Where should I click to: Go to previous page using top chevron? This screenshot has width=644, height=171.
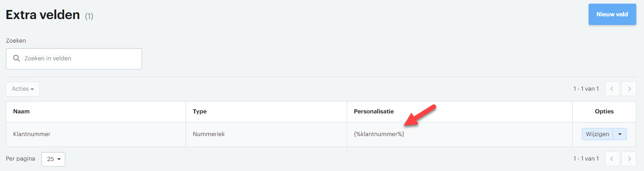pyautogui.click(x=612, y=89)
